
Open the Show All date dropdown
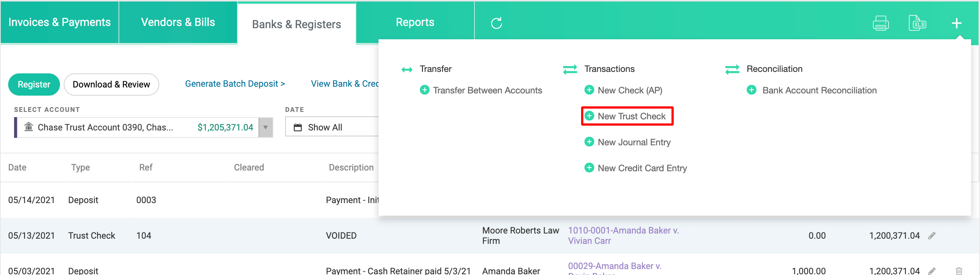click(332, 127)
